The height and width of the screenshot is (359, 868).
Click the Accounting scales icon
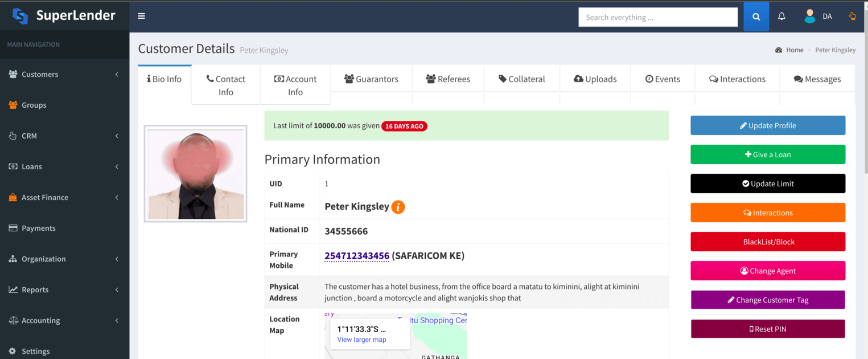coord(13,320)
